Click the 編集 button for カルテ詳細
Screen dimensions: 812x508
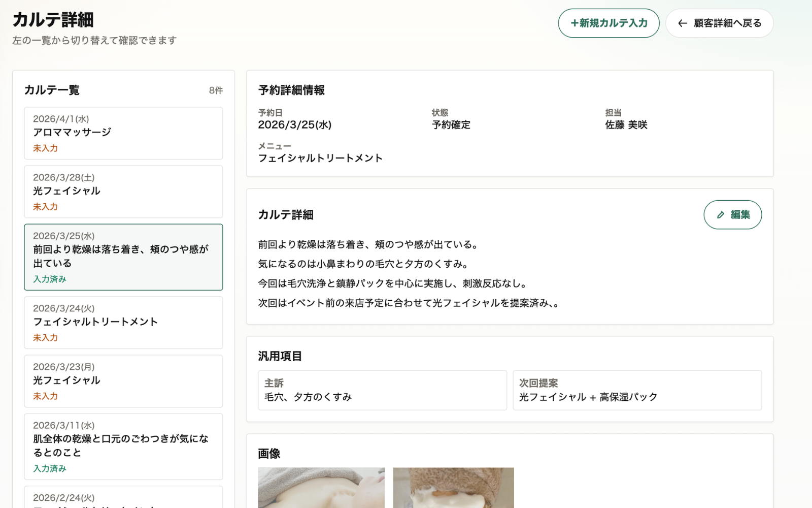pyautogui.click(x=732, y=214)
